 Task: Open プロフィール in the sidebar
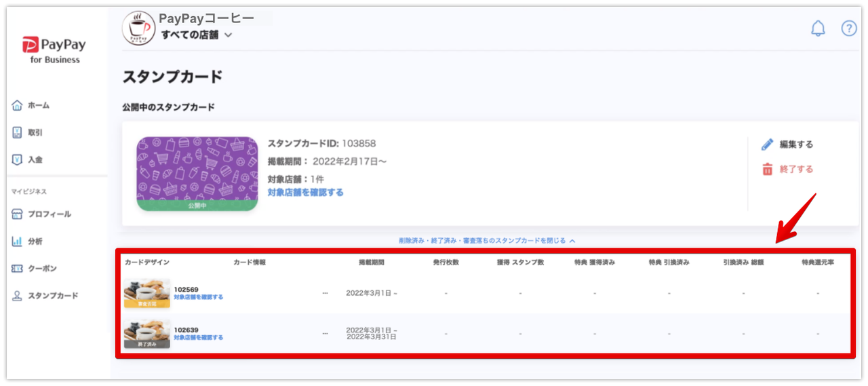pos(50,214)
